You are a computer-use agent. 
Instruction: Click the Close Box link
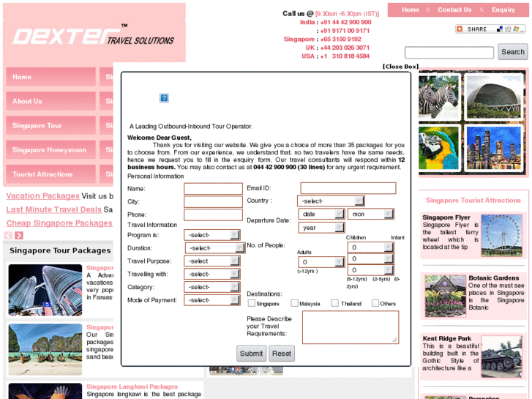(400, 67)
